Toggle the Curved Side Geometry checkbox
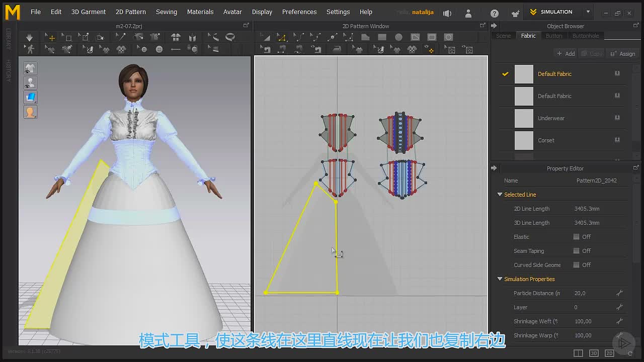The width and height of the screenshot is (644, 362). (x=576, y=265)
